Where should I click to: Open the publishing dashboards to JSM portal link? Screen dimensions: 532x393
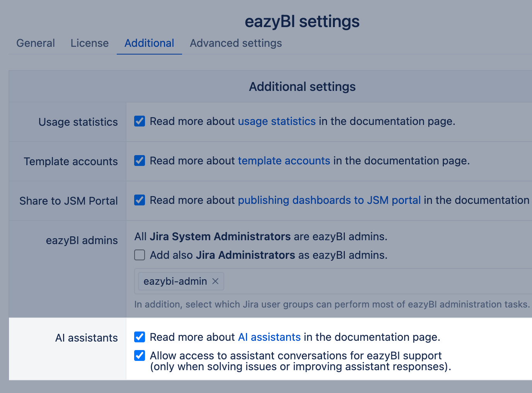click(x=329, y=200)
